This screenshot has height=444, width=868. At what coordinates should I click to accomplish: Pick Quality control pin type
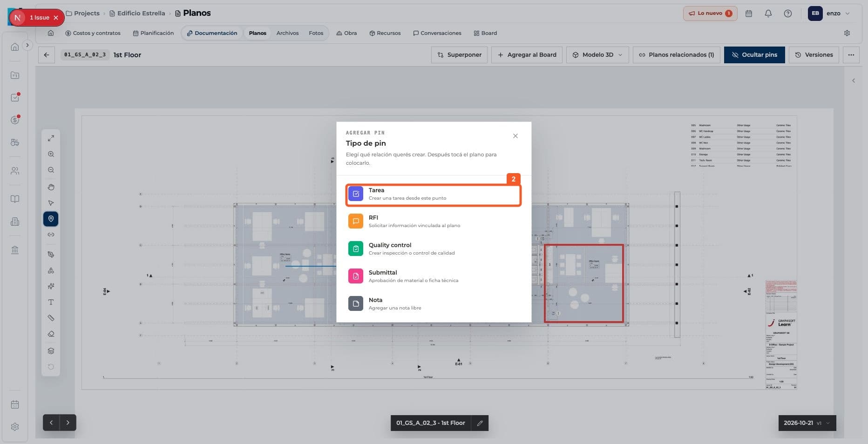(x=433, y=249)
